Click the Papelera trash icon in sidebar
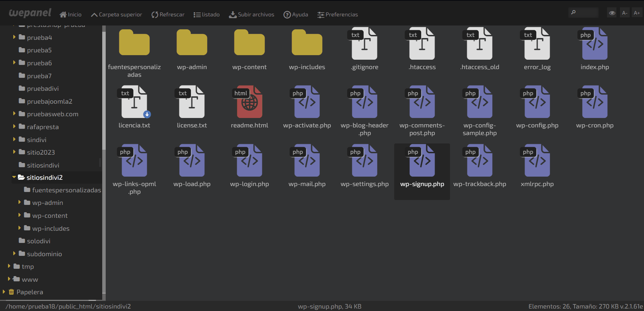The image size is (644, 311). [11, 292]
